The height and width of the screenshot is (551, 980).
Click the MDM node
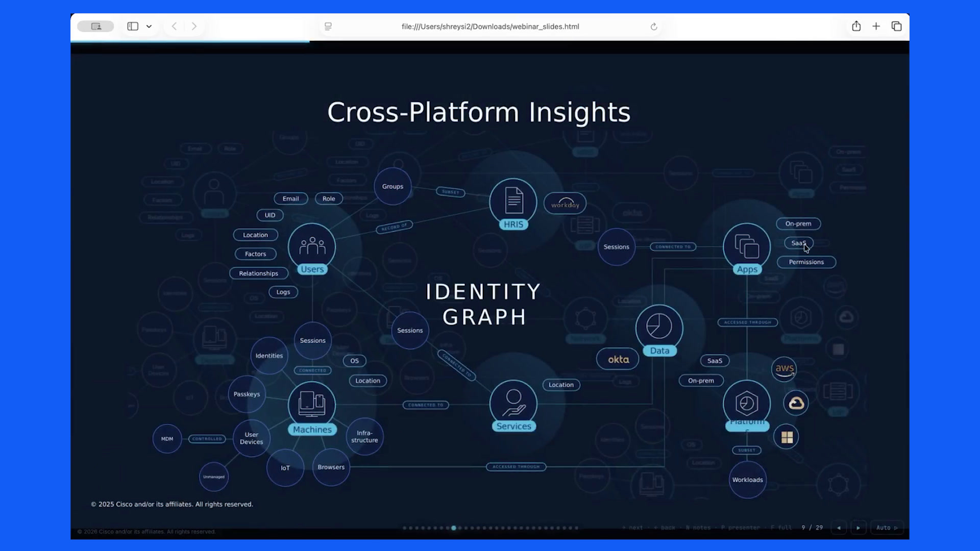click(x=167, y=439)
